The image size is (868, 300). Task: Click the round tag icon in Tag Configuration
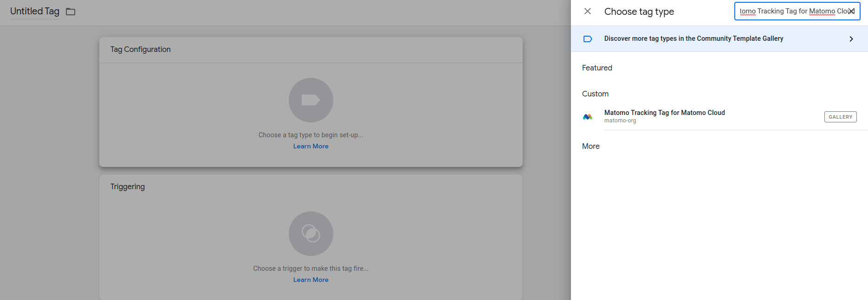pyautogui.click(x=311, y=100)
